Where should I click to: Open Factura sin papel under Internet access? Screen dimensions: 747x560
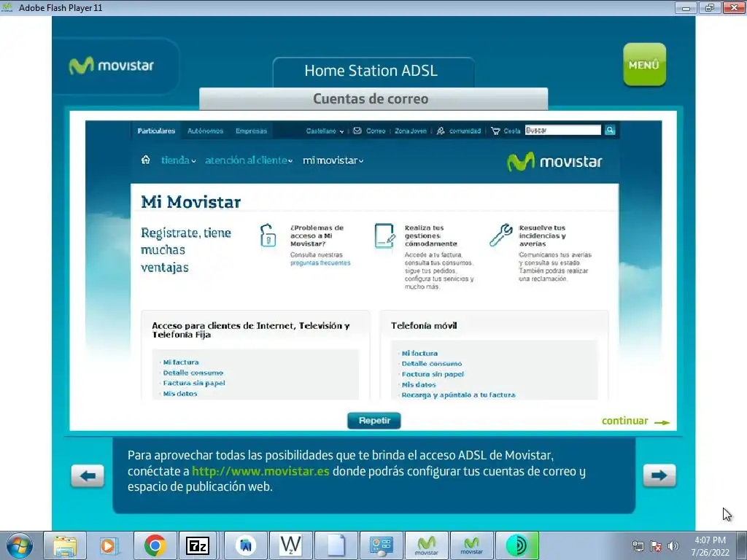(x=194, y=384)
